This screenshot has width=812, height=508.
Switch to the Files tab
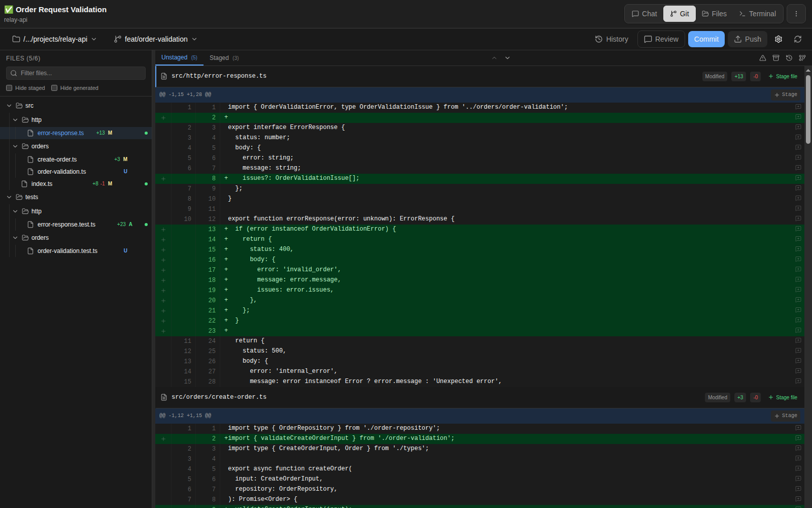(x=714, y=14)
